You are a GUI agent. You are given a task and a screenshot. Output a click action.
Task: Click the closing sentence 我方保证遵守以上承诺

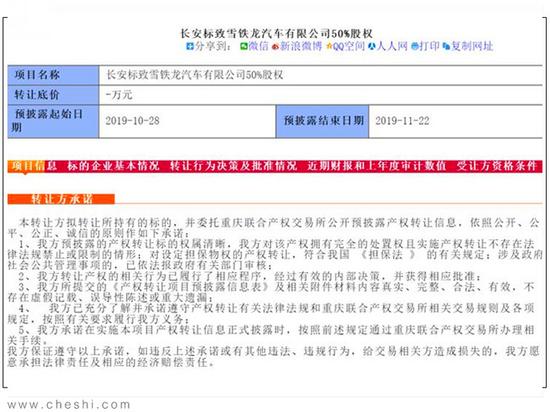click(274, 357)
